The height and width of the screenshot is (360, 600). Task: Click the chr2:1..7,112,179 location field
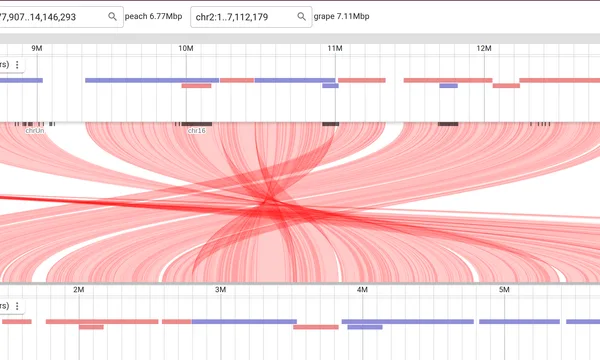tap(251, 17)
